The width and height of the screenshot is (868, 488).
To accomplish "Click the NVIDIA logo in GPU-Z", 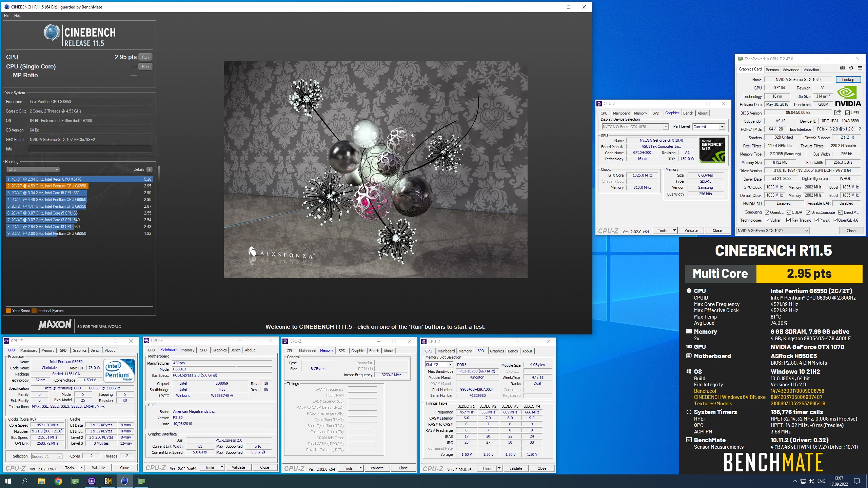I will (x=848, y=96).
